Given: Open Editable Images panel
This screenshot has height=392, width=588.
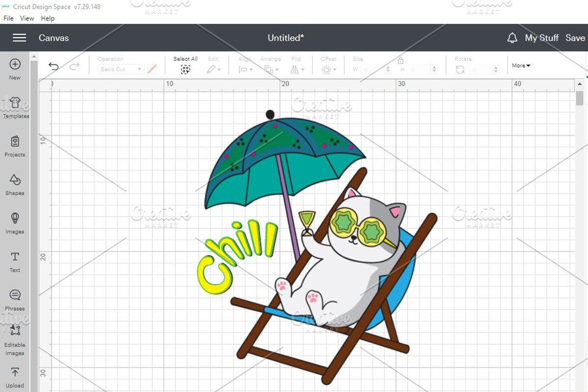Looking at the screenshot, I should 15,340.
